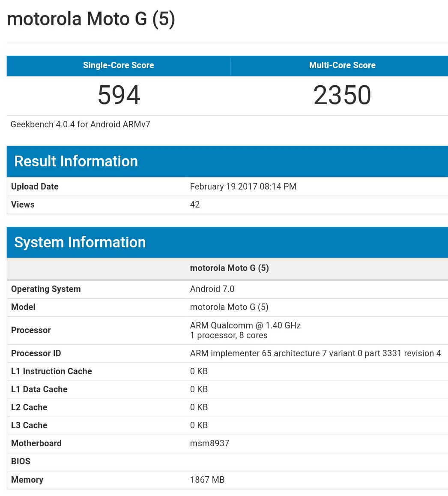Click the 'Android 7.0' value
This screenshot has height=496, width=448.
tap(212, 289)
